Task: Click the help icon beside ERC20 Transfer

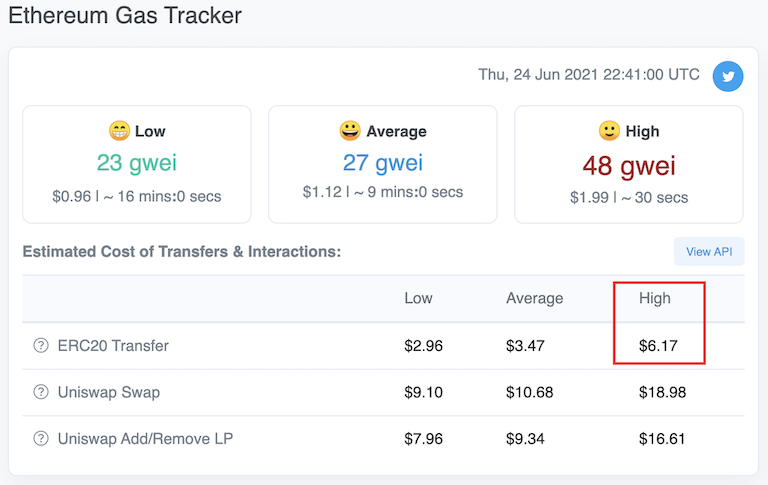Action: pos(41,346)
